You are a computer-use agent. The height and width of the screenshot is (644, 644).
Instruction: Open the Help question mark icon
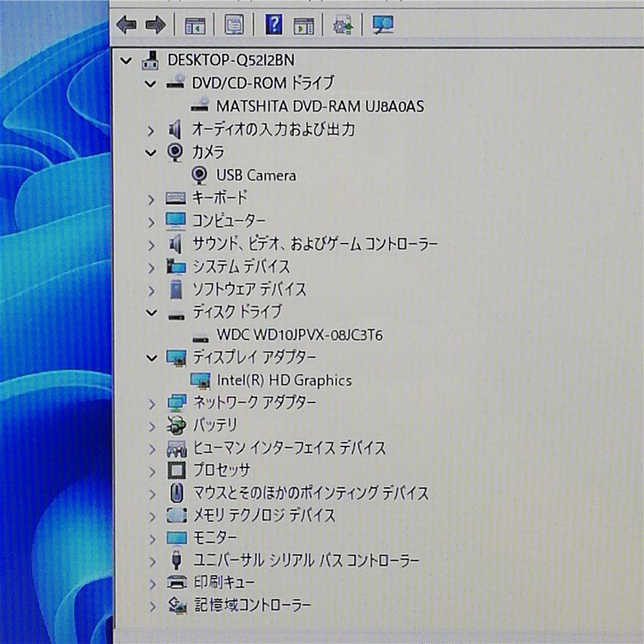click(274, 24)
